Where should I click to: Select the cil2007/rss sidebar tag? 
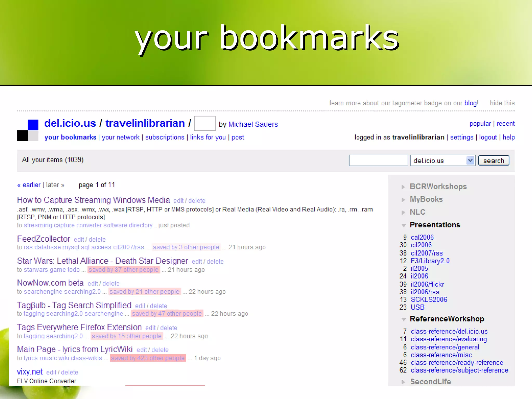[x=427, y=253]
